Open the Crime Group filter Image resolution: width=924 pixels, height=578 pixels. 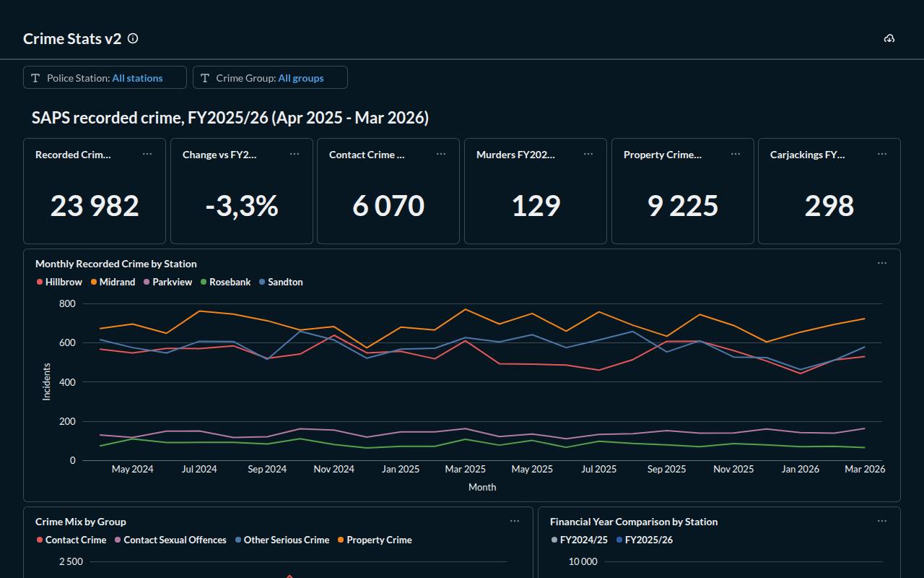[x=270, y=77]
